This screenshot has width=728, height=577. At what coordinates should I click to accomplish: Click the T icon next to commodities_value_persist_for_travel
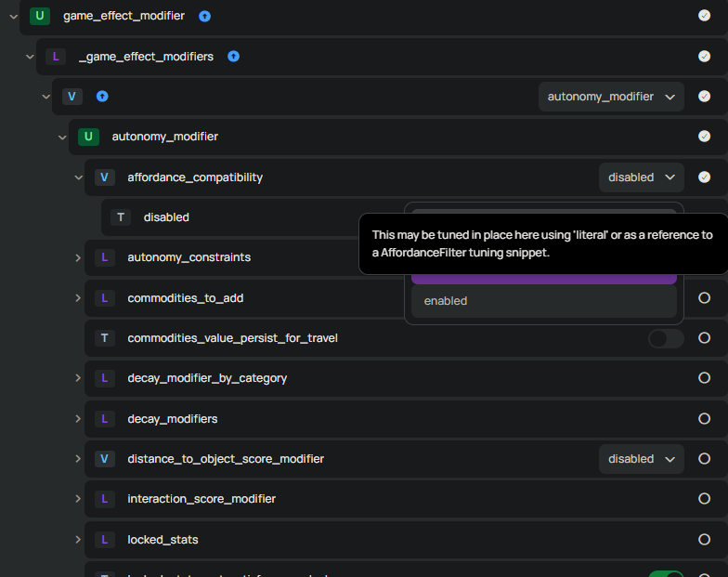[104, 338]
